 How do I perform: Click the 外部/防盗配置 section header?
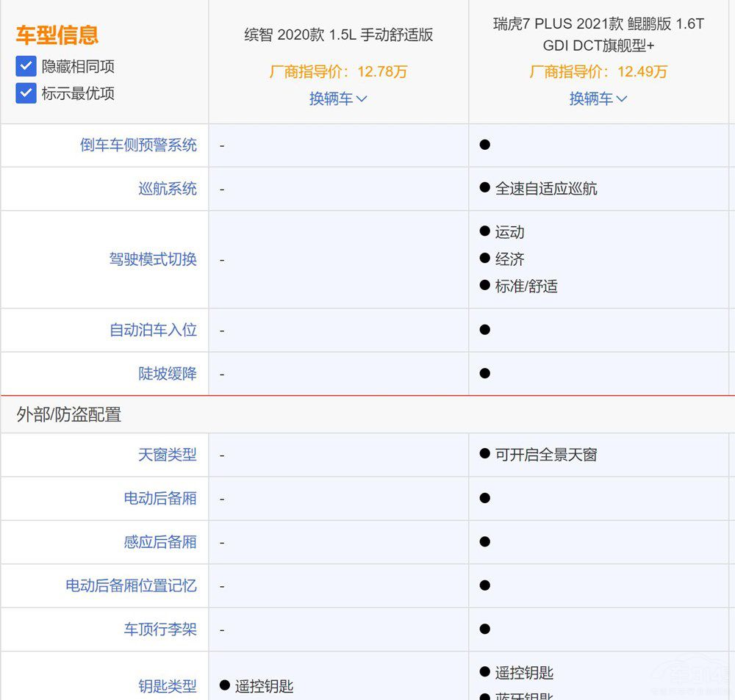click(69, 414)
